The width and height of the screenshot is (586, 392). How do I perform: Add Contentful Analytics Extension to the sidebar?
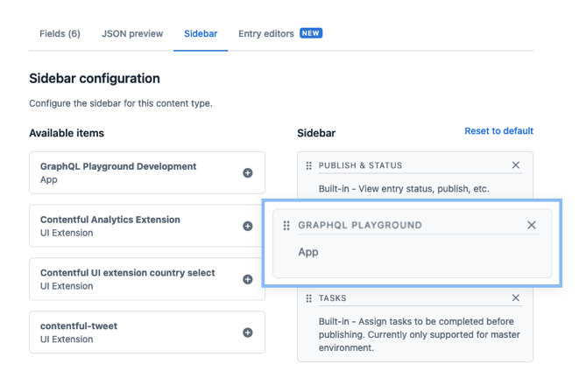click(x=247, y=226)
